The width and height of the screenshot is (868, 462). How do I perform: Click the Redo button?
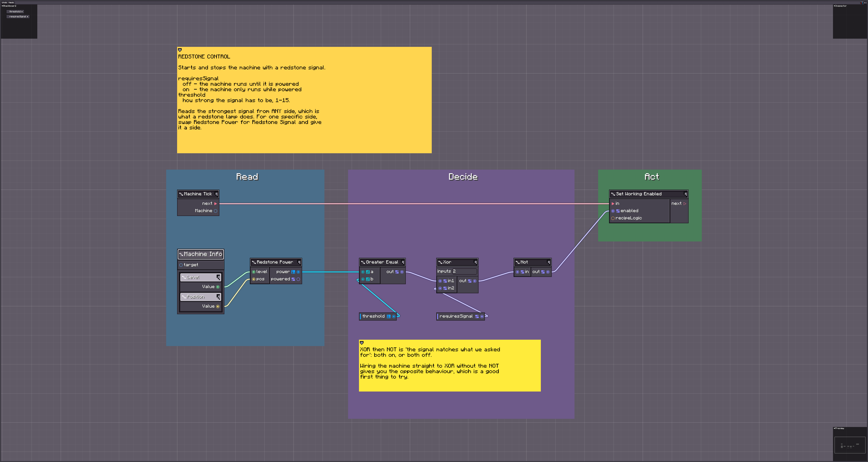tap(11, 2)
